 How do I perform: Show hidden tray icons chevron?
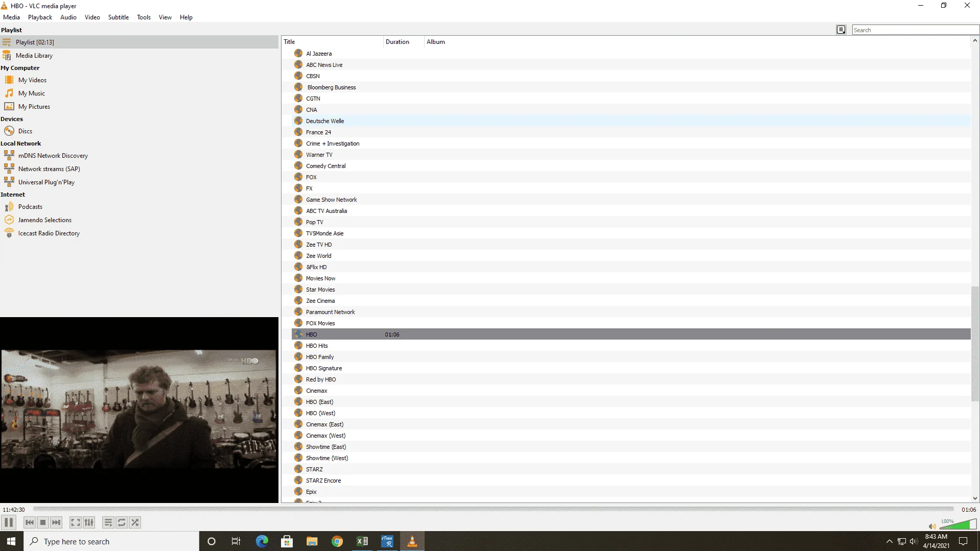(889, 541)
